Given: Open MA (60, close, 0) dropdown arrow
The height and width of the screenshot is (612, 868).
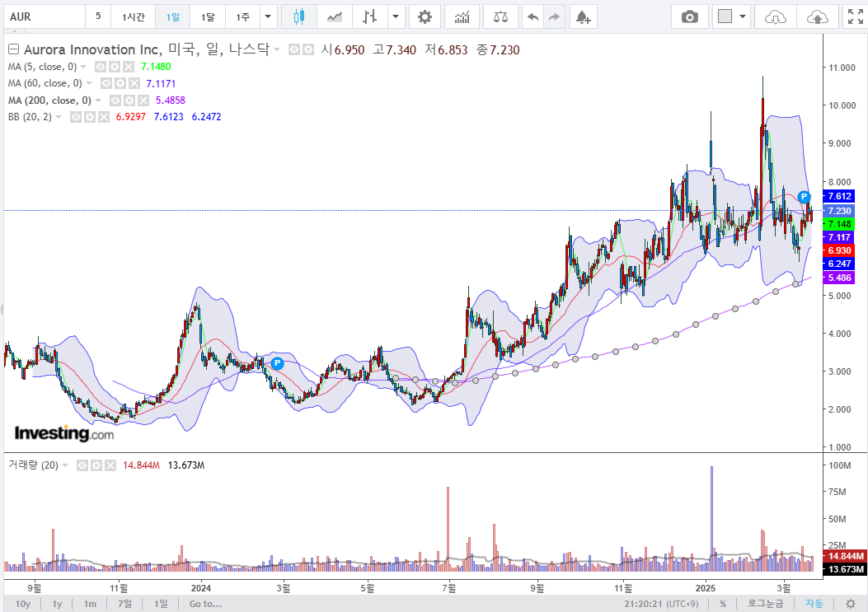Looking at the screenshot, I should coord(89,83).
